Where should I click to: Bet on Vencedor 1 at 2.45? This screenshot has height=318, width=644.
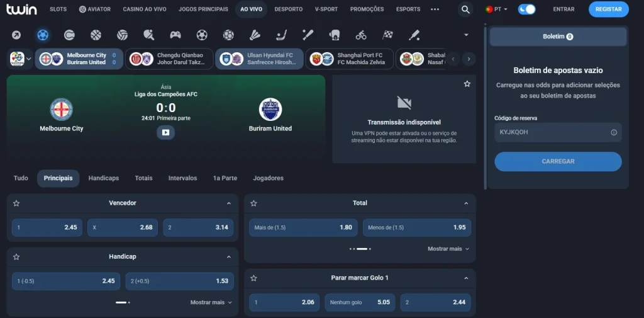coord(47,227)
